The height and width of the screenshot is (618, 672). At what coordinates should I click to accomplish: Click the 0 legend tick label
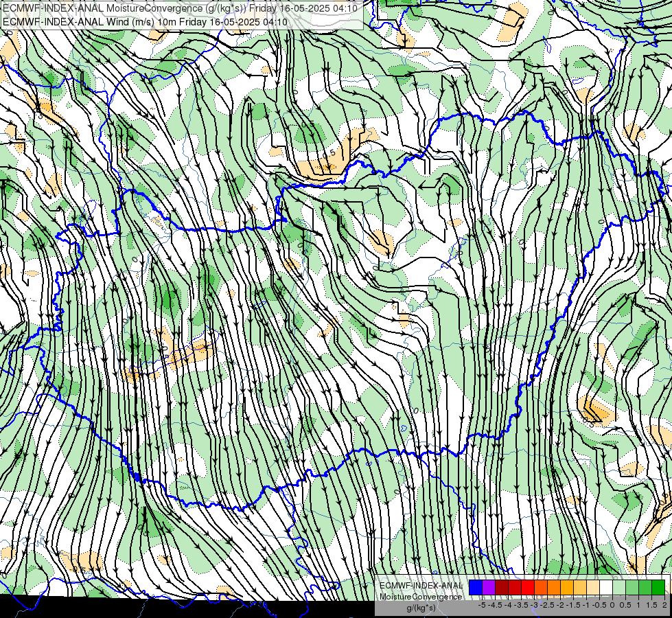pos(612,605)
